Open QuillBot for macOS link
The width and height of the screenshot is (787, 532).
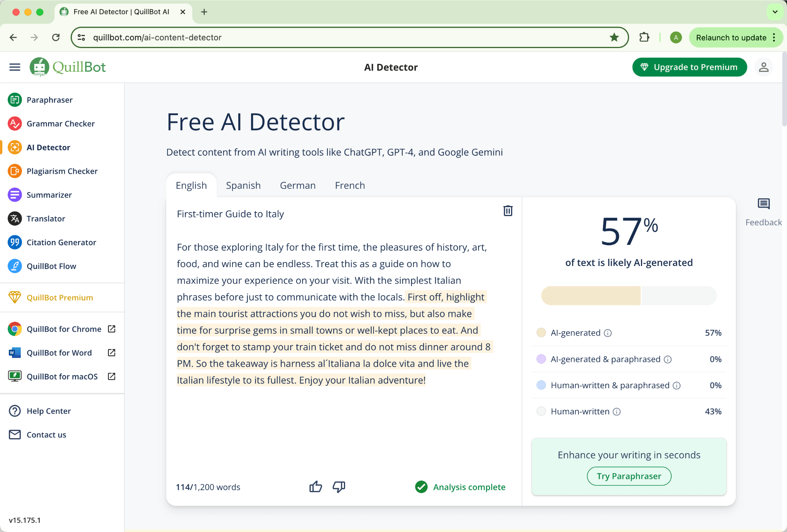click(62, 377)
